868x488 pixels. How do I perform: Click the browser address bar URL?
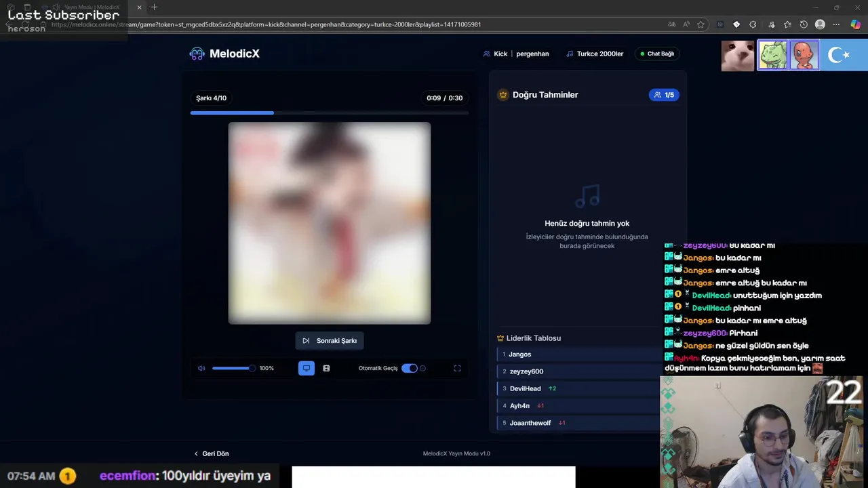pos(266,24)
